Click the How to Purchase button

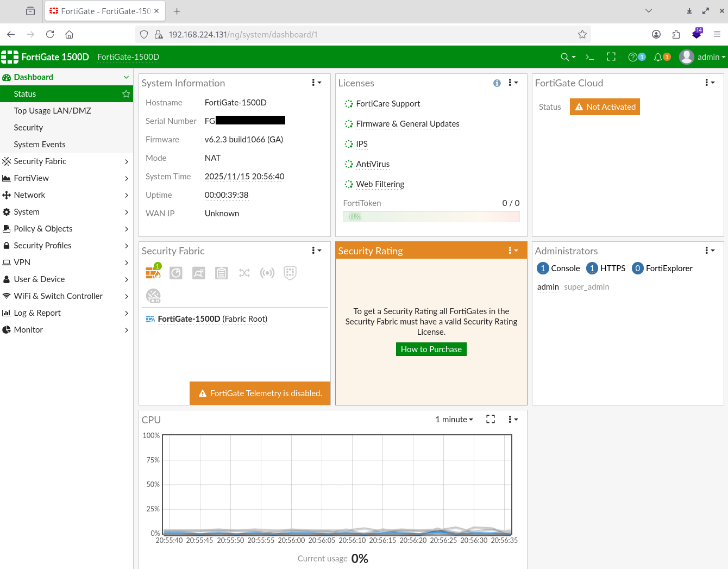click(431, 349)
